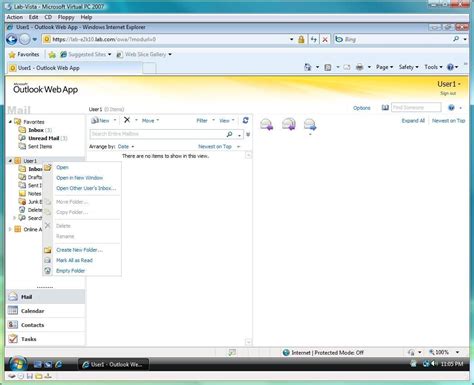The height and width of the screenshot is (385, 474).
Task: Choose Empty Folder in context menu
Action: [x=70, y=271]
